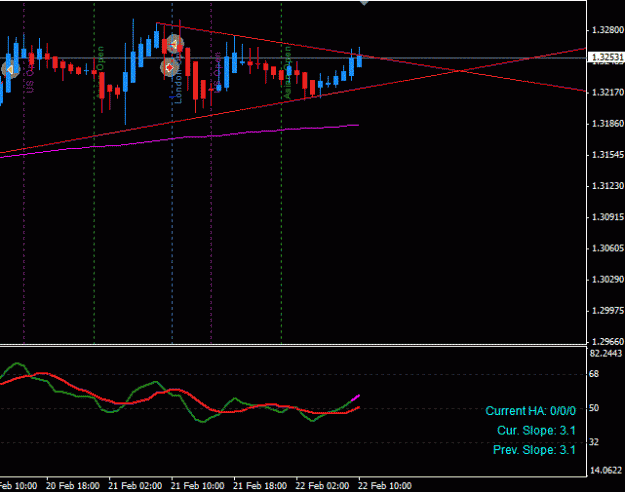Click the 22 Feb 10:00 time label
Screen dimensions: 625x492
click(x=385, y=486)
